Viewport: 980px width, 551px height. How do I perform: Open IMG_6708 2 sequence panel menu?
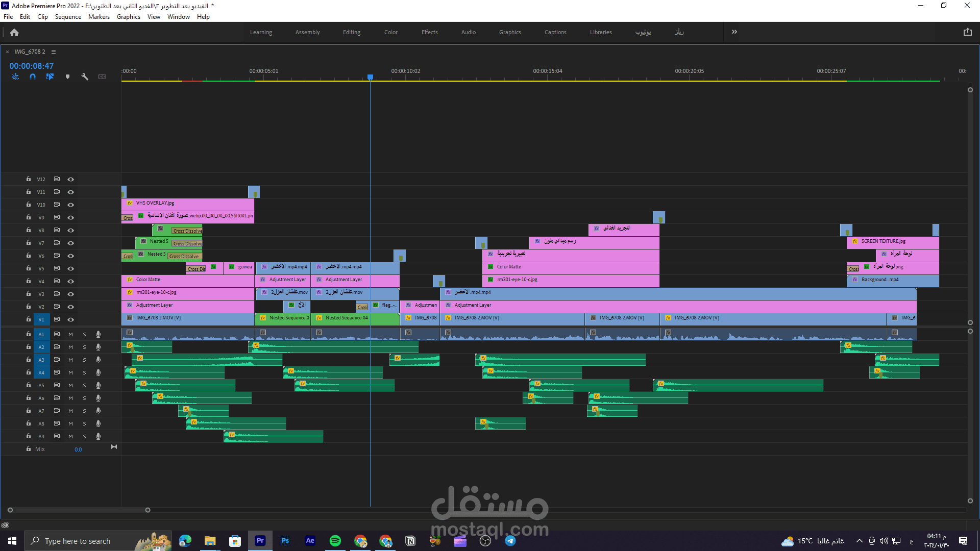(x=54, y=52)
